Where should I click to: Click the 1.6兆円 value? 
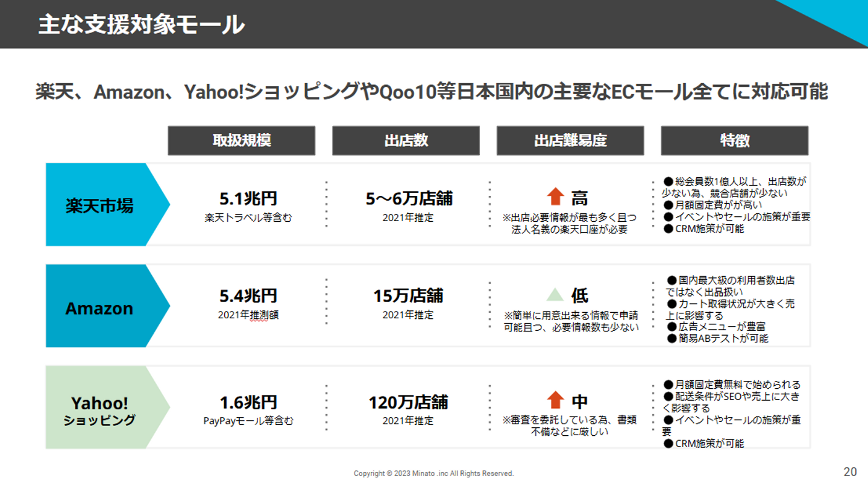248,402
